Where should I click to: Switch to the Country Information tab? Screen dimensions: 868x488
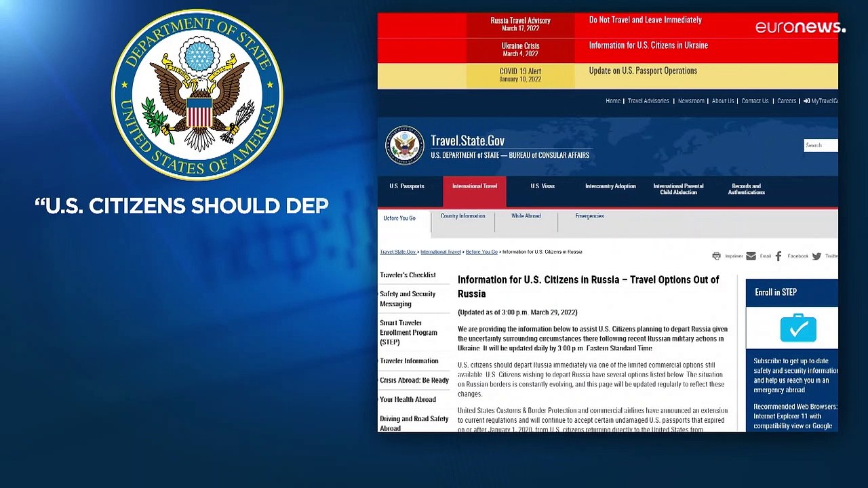point(462,216)
